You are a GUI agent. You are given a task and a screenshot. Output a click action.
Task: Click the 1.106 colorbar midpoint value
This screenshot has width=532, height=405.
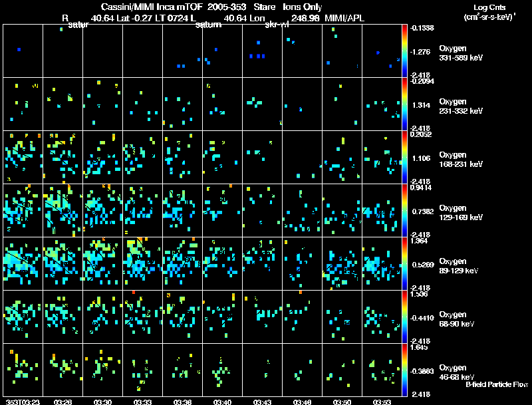[421, 158]
